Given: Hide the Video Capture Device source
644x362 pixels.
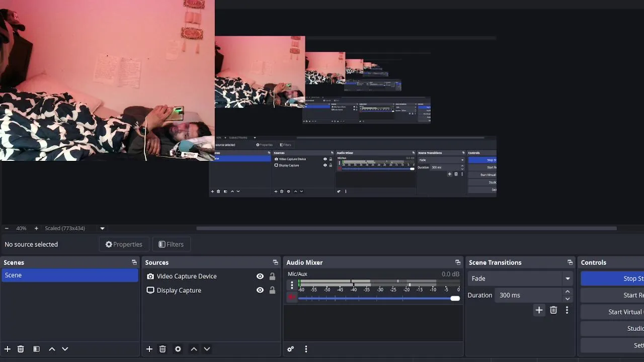Looking at the screenshot, I should [260, 276].
